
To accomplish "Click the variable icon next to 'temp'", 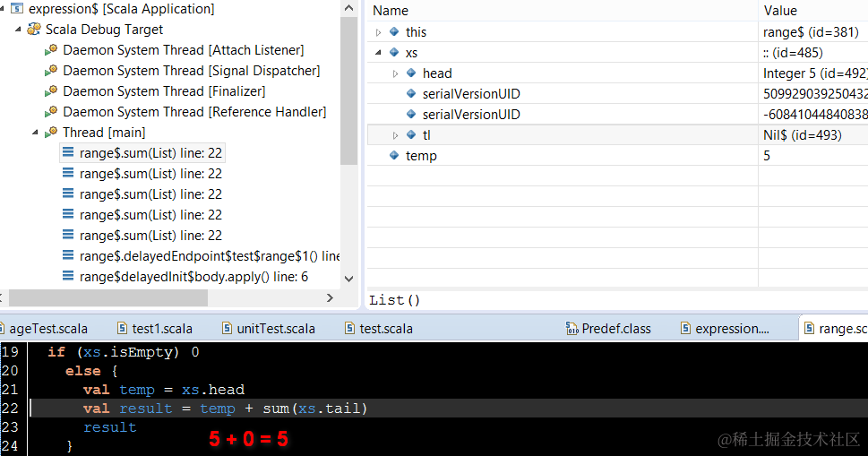I will 394,155.
